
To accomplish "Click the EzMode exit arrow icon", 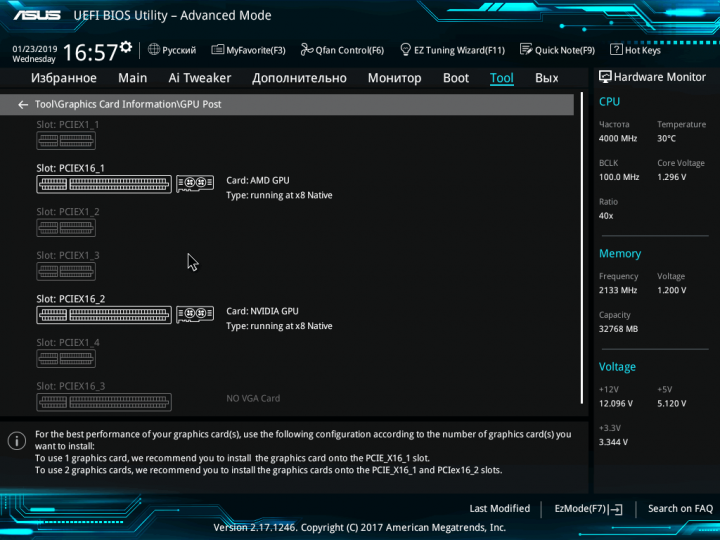I will point(615,509).
